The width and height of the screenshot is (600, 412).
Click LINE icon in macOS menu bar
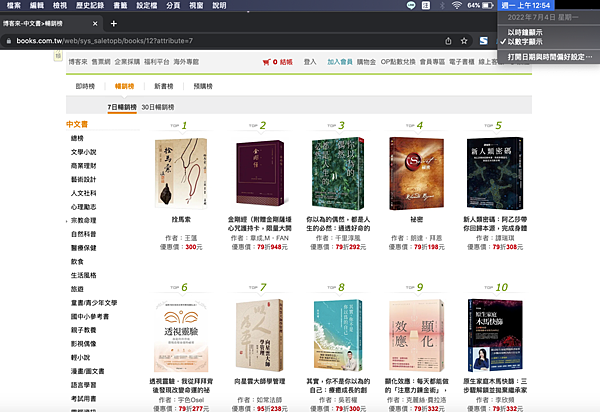(411, 5)
